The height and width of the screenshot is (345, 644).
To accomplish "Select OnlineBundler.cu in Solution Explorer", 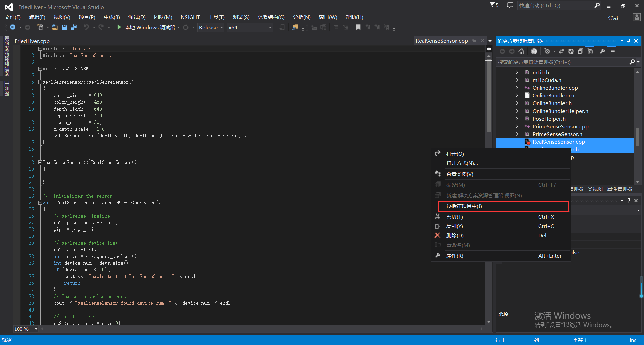I will point(553,95).
